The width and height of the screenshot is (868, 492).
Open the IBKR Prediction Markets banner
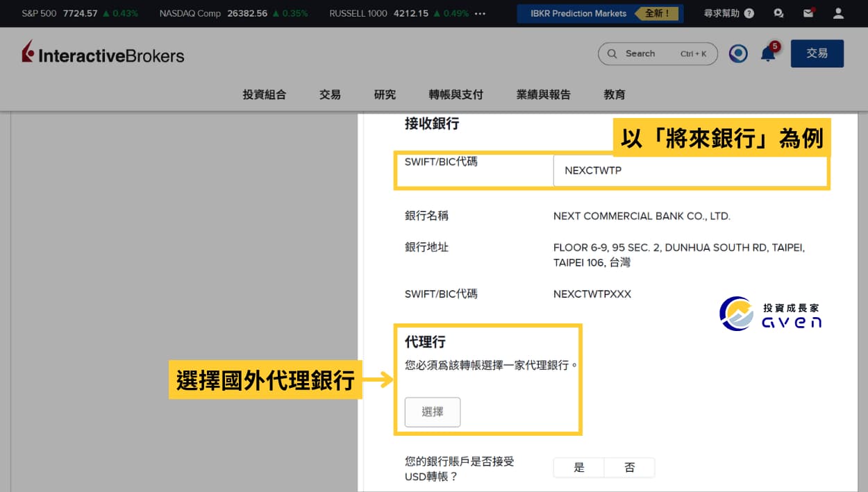pos(600,13)
